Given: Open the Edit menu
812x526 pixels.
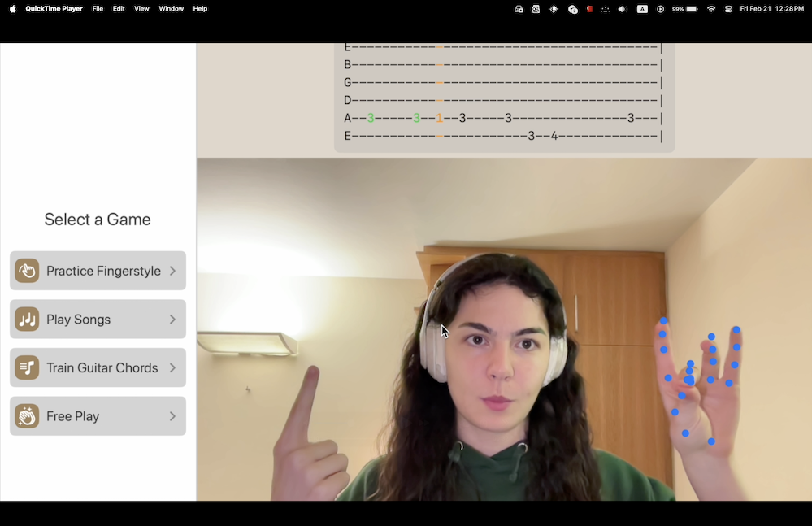Looking at the screenshot, I should pyautogui.click(x=119, y=9).
